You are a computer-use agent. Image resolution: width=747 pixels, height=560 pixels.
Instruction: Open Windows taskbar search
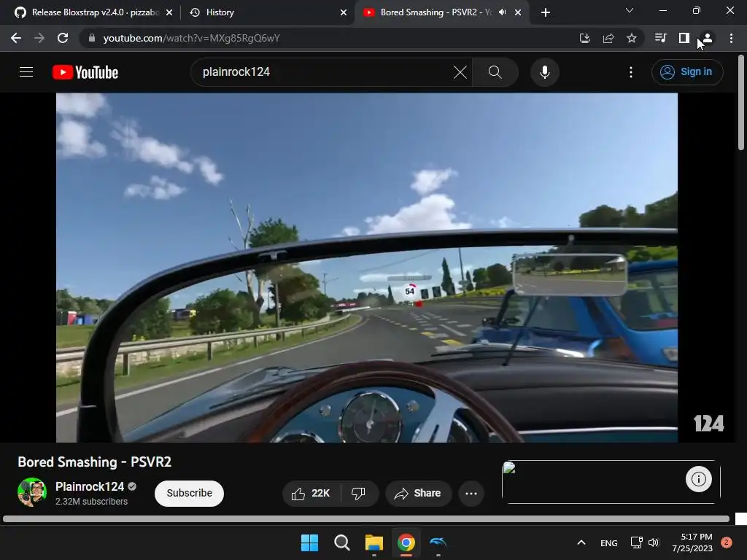(x=342, y=542)
